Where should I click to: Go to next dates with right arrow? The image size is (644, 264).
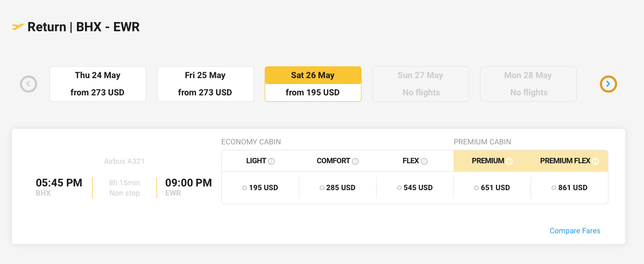(x=608, y=84)
